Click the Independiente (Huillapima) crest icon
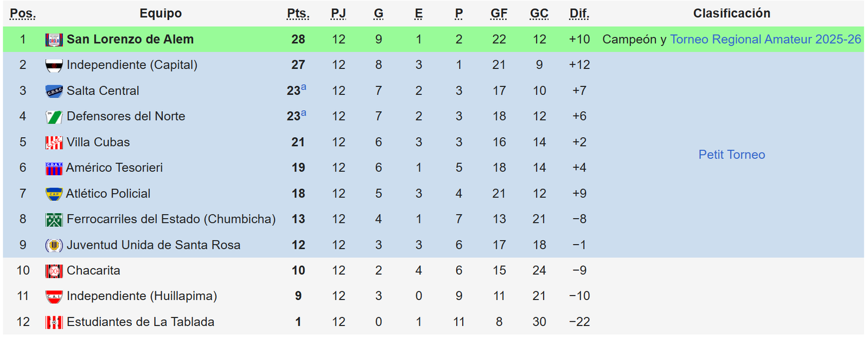 (54, 296)
